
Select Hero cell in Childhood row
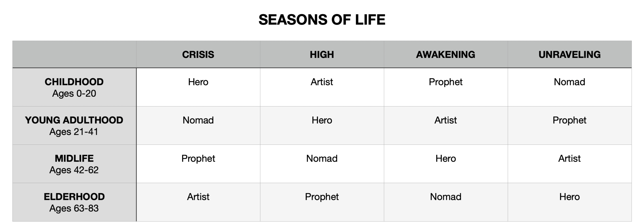click(x=198, y=82)
